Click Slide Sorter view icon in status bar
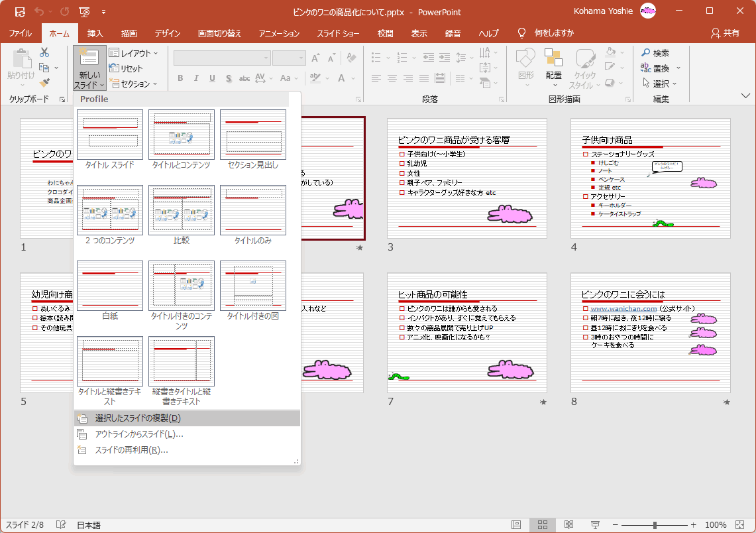 click(x=543, y=525)
